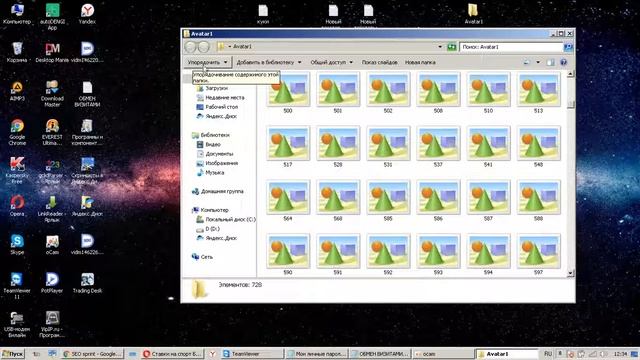Open Avatar1 folder icon on desktop
640x360 pixels.
click(473, 13)
